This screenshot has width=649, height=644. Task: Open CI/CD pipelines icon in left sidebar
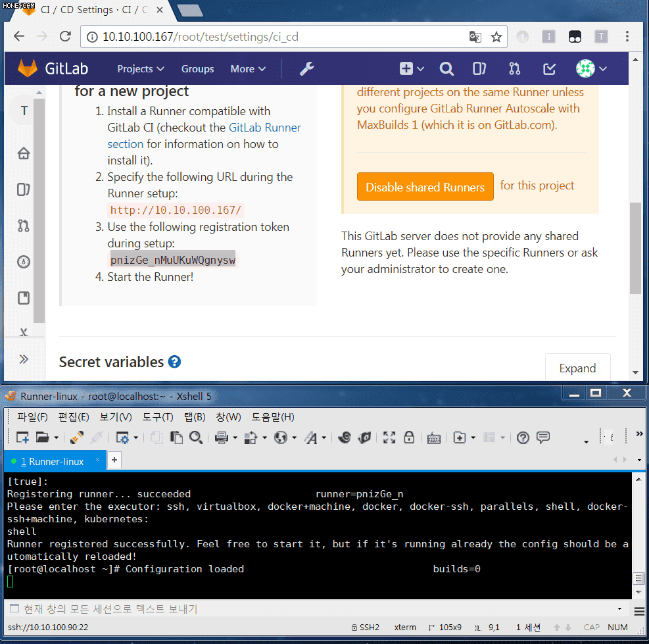pyautogui.click(x=24, y=262)
